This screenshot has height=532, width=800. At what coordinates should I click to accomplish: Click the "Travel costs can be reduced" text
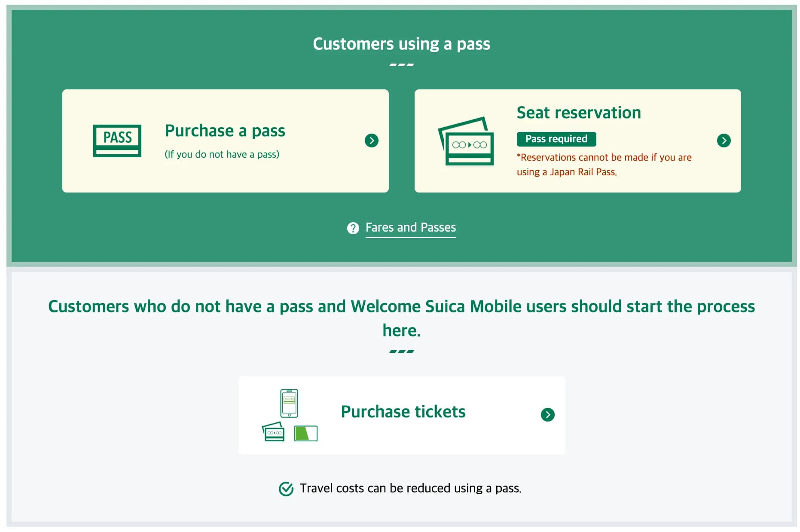tap(410, 489)
